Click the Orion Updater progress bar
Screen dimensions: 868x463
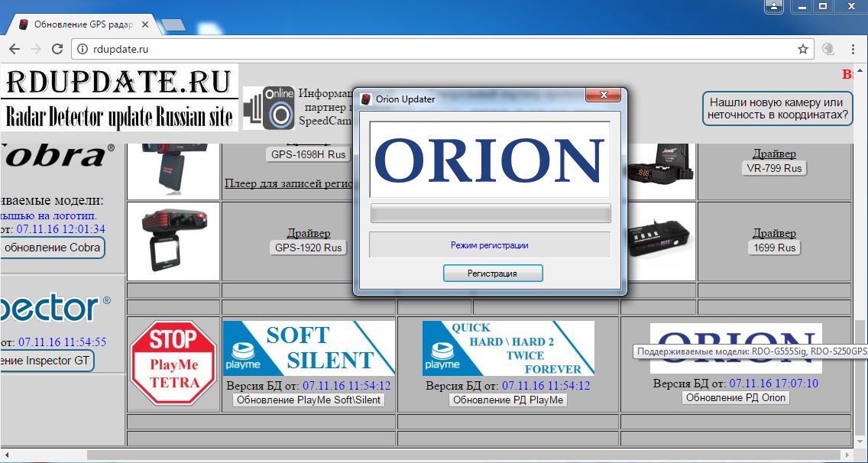pyautogui.click(x=491, y=213)
